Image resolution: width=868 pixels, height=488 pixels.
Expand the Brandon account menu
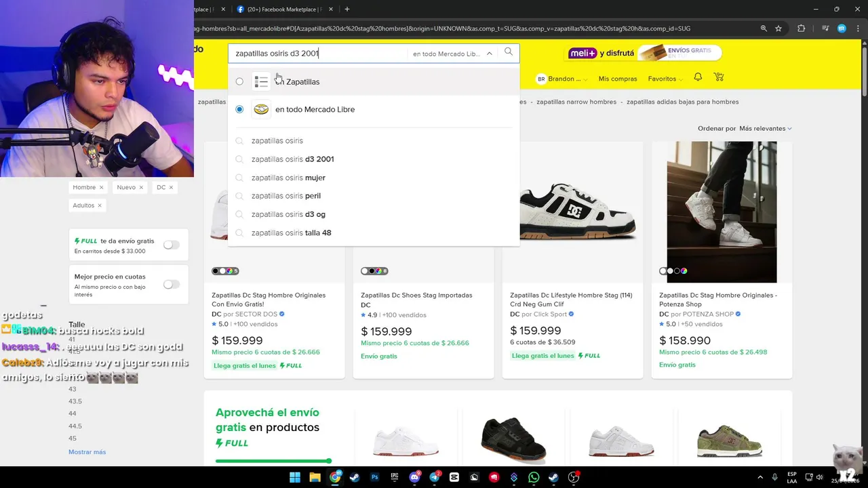coord(561,79)
